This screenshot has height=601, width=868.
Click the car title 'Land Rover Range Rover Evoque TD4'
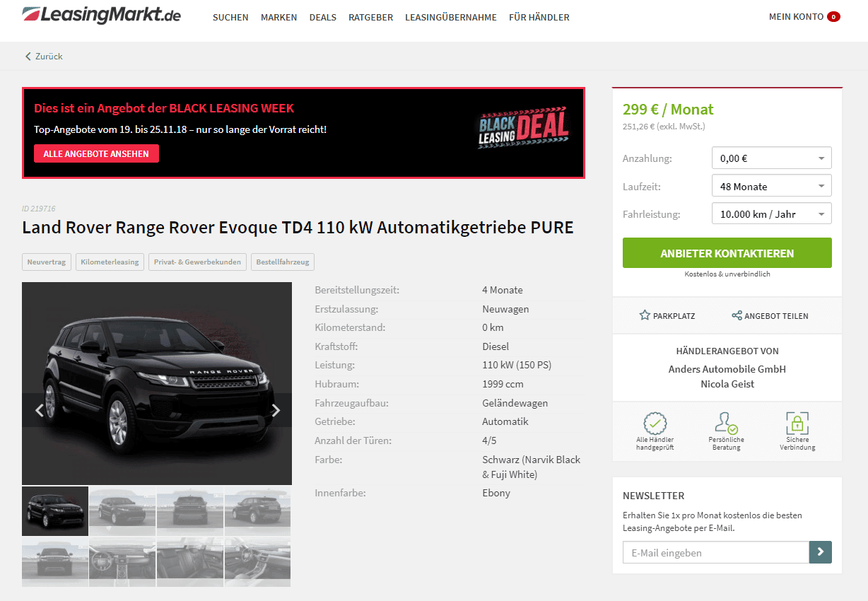tap(298, 228)
